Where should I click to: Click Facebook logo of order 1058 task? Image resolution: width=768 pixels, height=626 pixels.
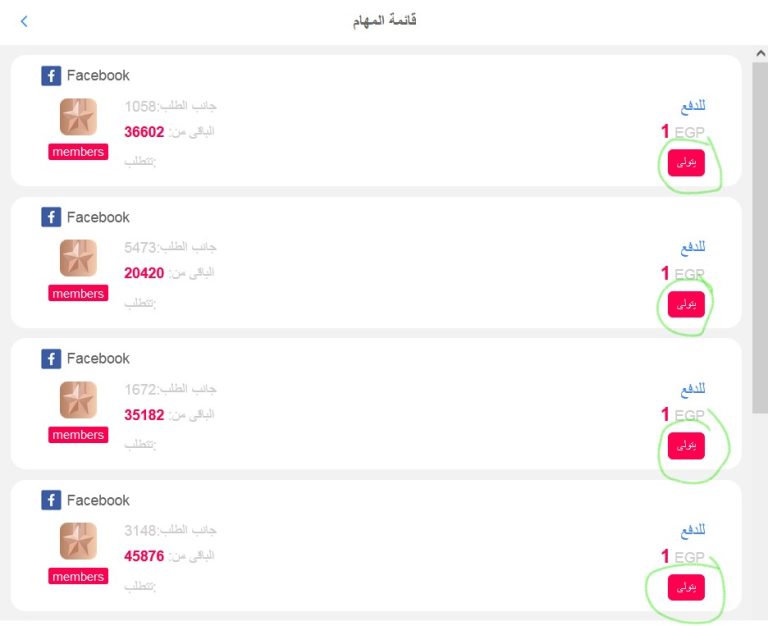(51, 75)
